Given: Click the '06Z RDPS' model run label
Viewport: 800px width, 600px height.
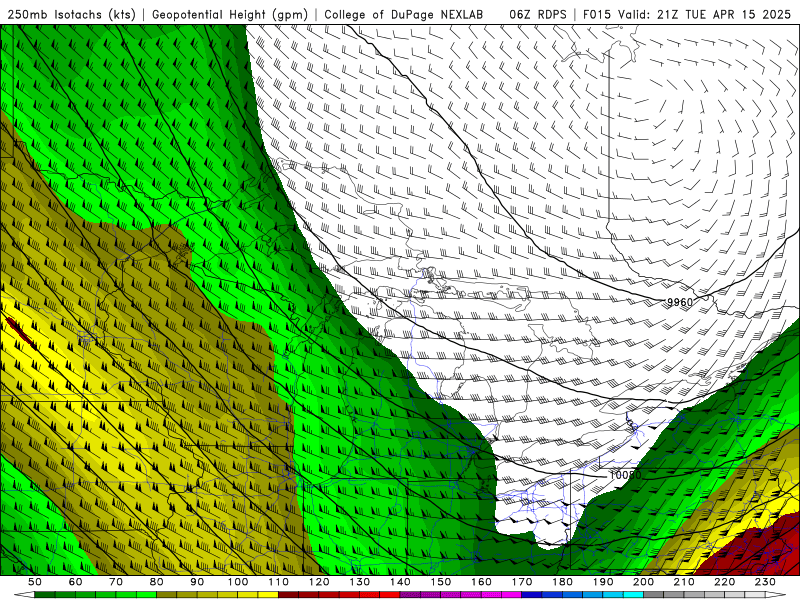Looking at the screenshot, I should point(538,14).
